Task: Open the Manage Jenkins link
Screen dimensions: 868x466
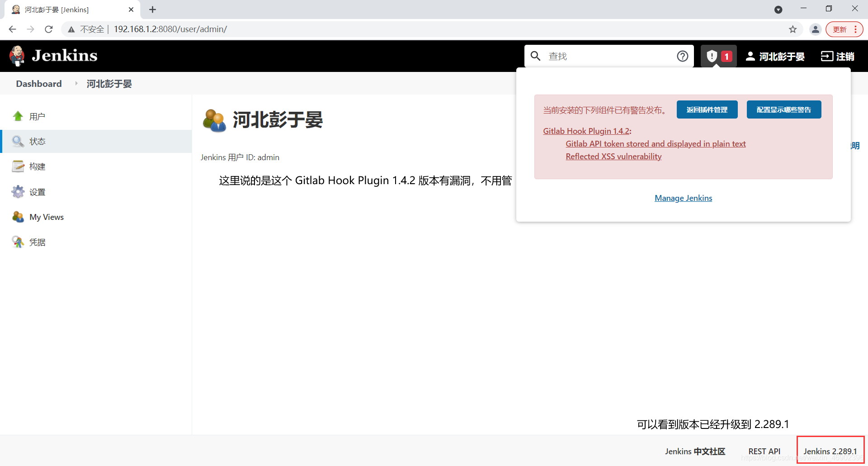Action: [683, 198]
